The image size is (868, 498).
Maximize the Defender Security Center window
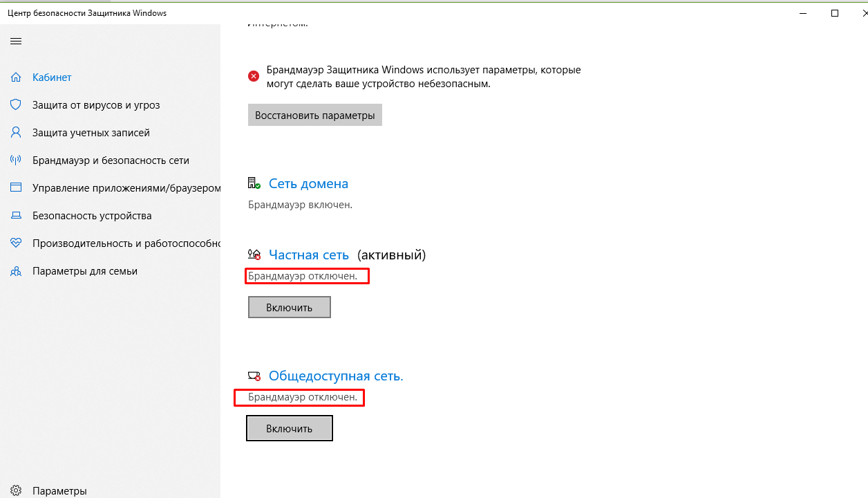point(835,13)
